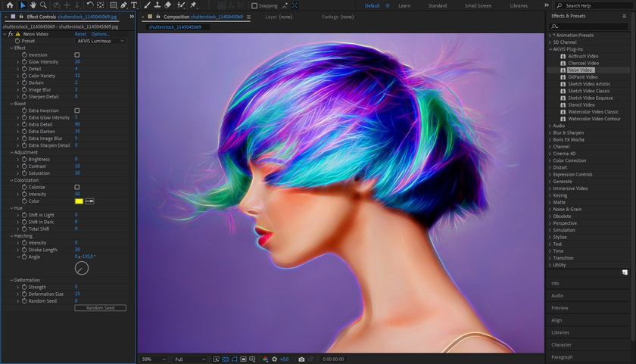The width and height of the screenshot is (636, 364).
Task: Toggle the transparency grid icon
Action: tap(225, 359)
